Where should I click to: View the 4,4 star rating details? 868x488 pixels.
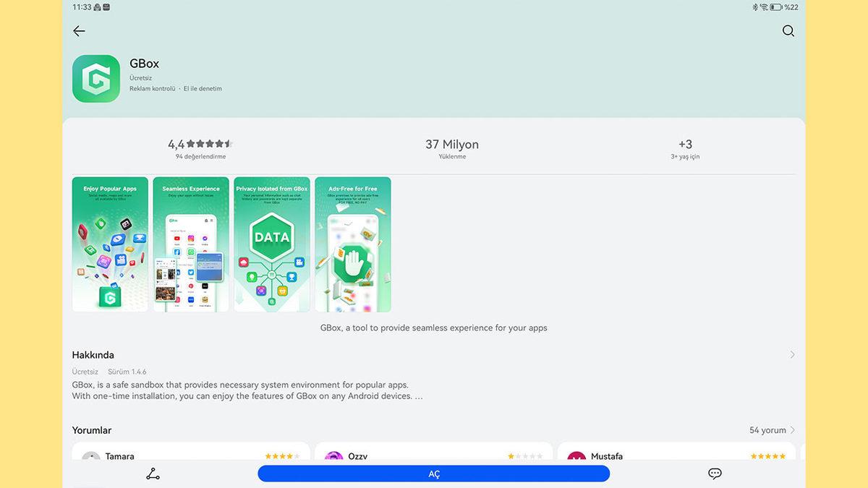pyautogui.click(x=200, y=148)
